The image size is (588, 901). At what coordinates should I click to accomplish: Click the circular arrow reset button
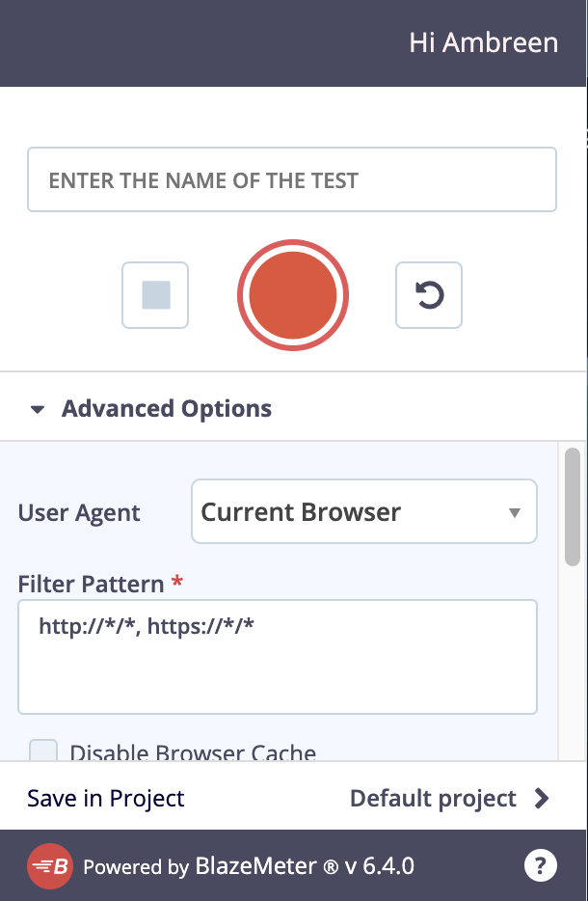(429, 295)
